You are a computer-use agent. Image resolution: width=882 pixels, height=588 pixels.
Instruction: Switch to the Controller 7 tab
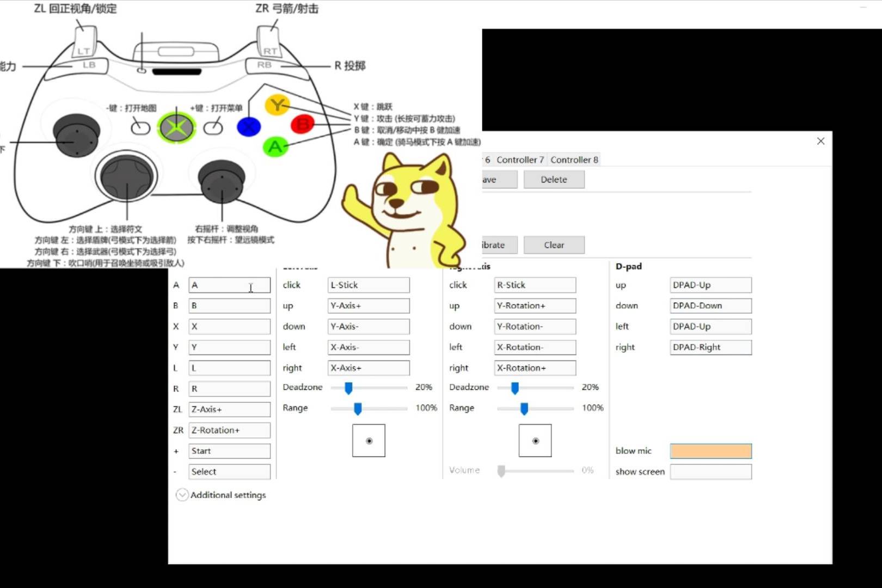click(x=520, y=160)
